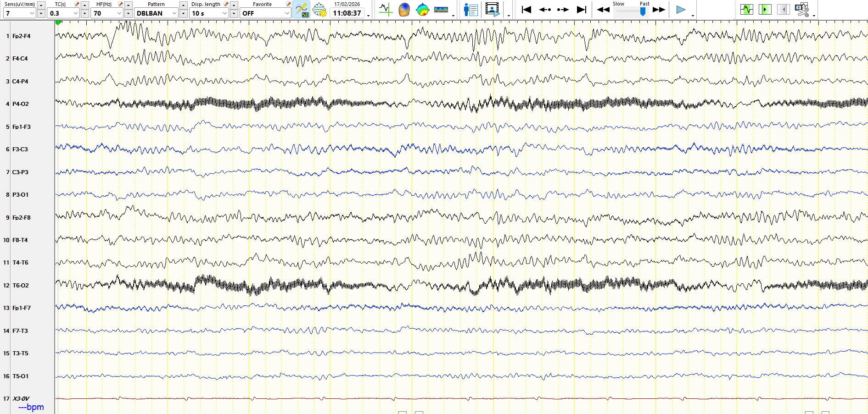The height and width of the screenshot is (414, 868).
Task: Select the T6-O2 channel label
Action: [20, 286]
